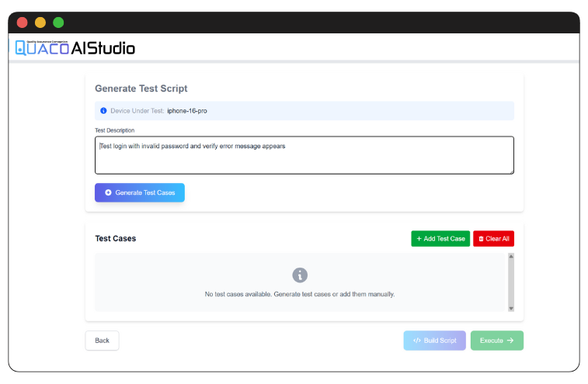Go back with the Back button

pyautogui.click(x=102, y=341)
